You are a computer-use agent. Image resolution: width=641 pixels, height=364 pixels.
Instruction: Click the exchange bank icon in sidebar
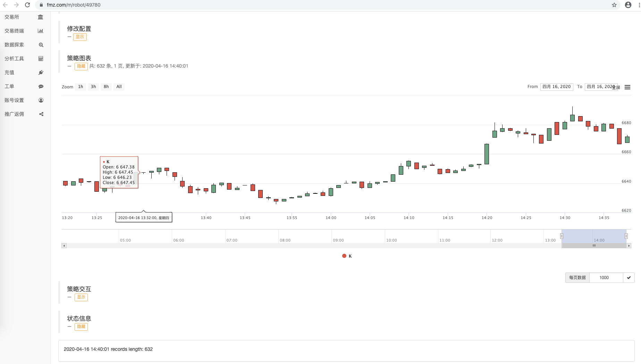coord(41,17)
